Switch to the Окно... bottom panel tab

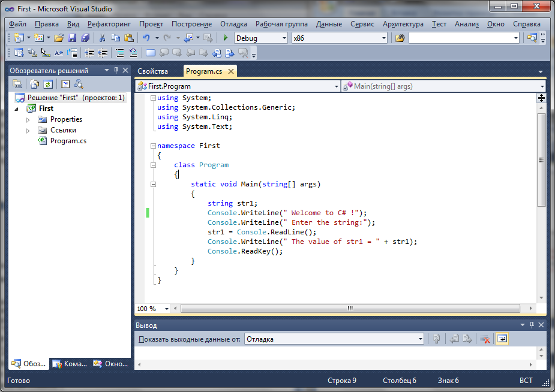pyautogui.click(x=110, y=363)
